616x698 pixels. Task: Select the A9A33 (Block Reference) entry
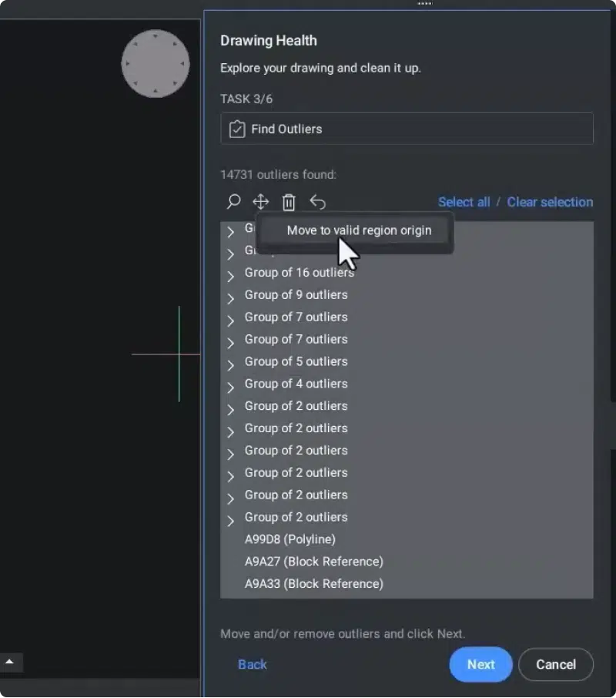tap(313, 584)
